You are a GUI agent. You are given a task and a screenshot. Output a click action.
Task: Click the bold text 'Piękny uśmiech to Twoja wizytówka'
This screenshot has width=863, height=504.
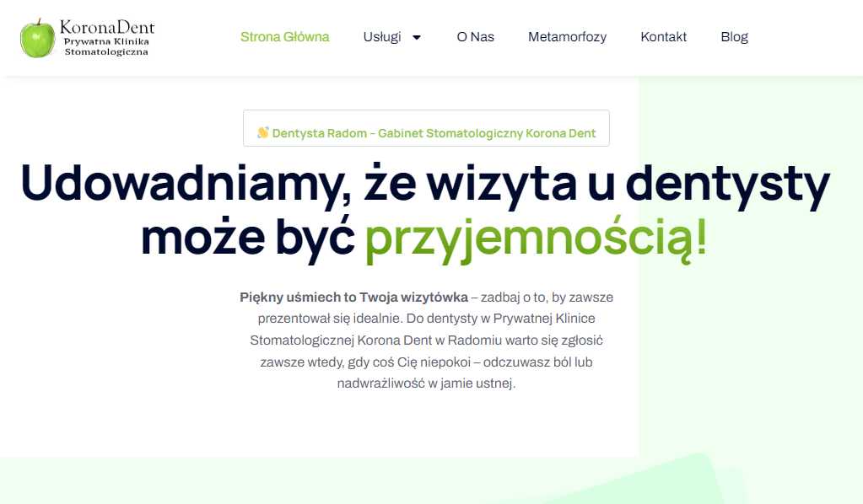pyautogui.click(x=354, y=298)
